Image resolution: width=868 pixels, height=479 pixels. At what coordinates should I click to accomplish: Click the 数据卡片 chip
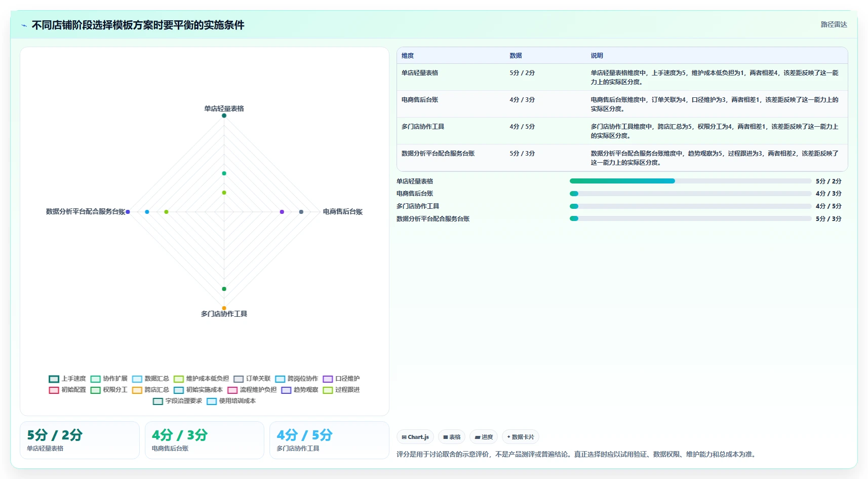(521, 437)
